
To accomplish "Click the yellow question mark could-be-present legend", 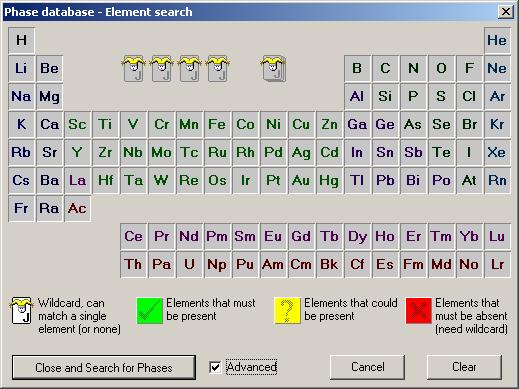I will [287, 311].
